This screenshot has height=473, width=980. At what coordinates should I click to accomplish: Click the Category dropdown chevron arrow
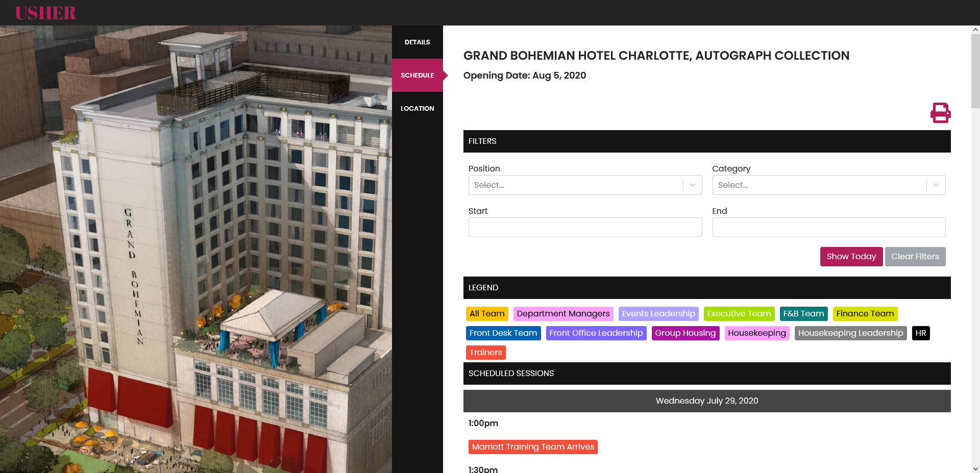936,185
